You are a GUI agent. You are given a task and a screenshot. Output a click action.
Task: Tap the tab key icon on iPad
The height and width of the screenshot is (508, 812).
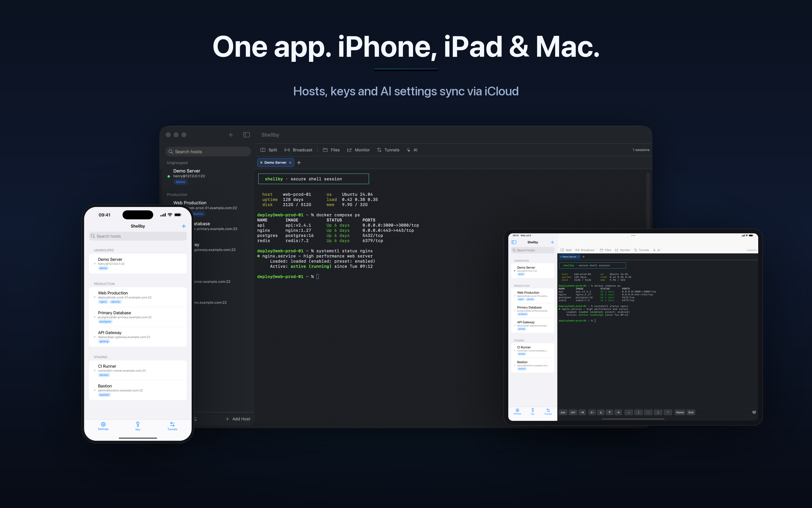pyautogui.click(x=582, y=412)
